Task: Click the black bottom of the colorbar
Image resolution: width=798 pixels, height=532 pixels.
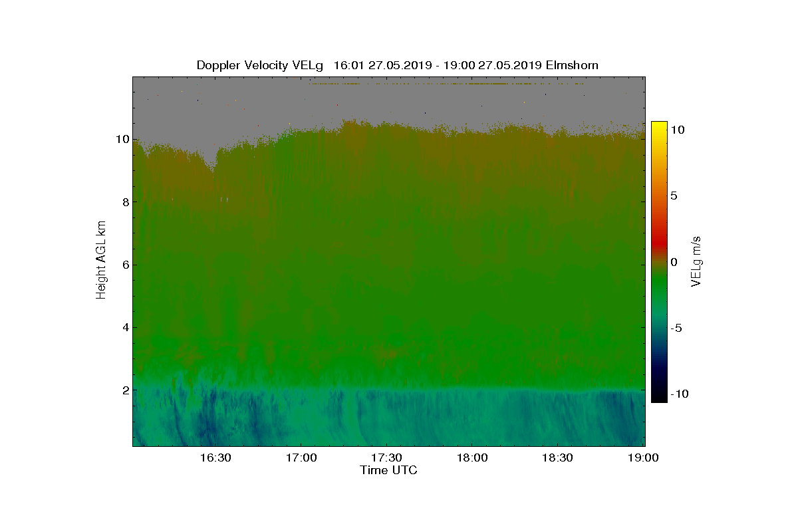Action: click(658, 396)
